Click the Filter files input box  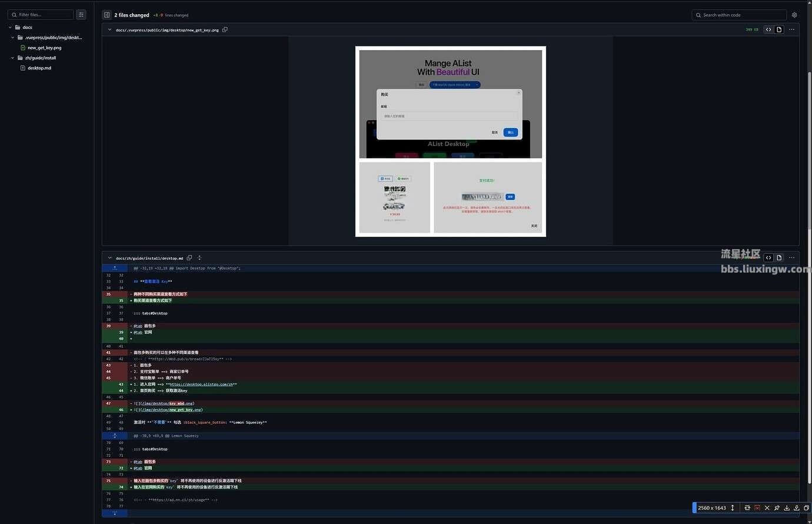(41, 15)
